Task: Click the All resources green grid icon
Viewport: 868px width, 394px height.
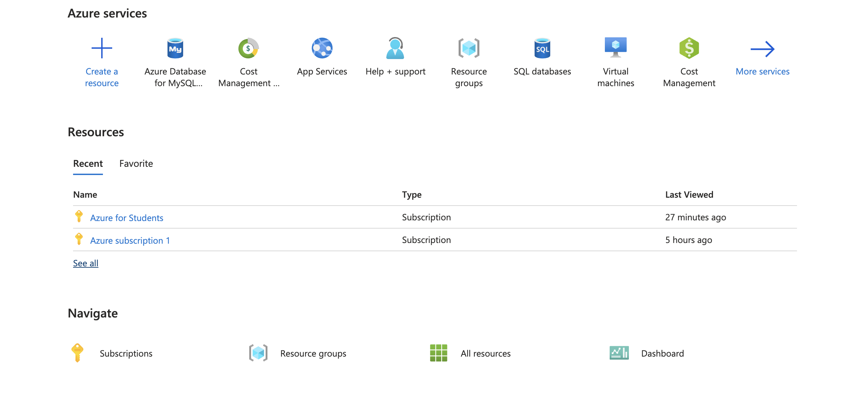Action: 438,353
